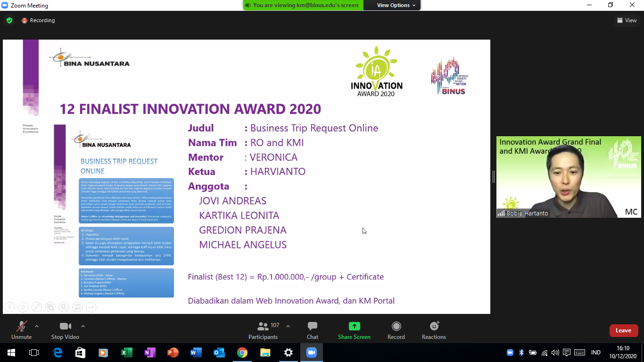Open Task View on the taskbar
The height and width of the screenshot is (362, 644).
pyautogui.click(x=34, y=353)
